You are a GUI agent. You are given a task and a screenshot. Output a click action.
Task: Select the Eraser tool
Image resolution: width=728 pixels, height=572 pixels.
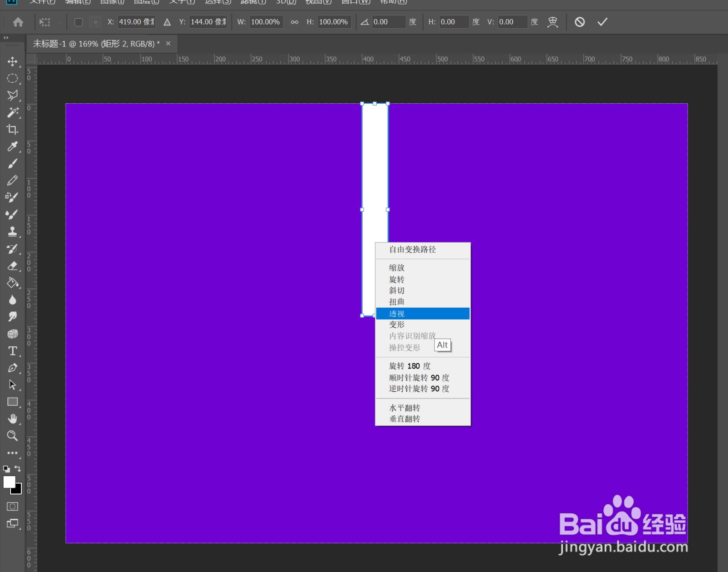click(x=12, y=266)
